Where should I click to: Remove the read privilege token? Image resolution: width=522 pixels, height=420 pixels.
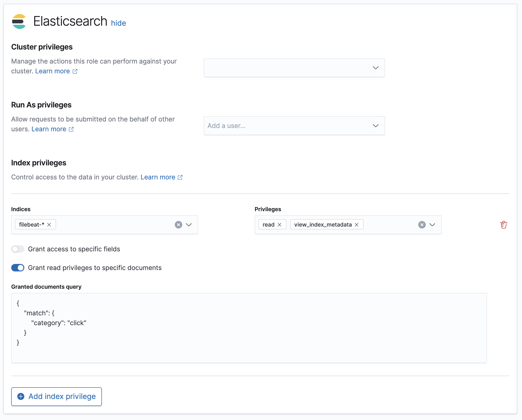[x=280, y=224]
